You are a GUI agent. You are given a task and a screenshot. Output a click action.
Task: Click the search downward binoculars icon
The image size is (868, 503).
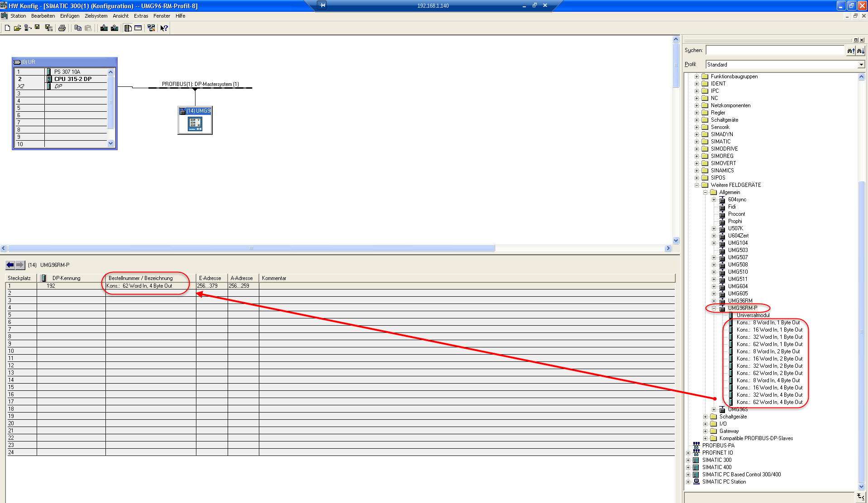(860, 51)
